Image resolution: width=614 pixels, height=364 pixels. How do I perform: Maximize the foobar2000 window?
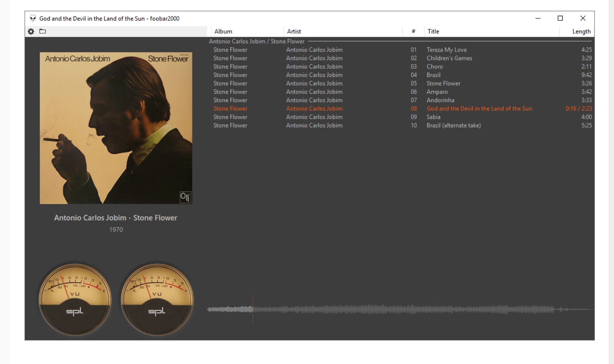[x=560, y=18]
